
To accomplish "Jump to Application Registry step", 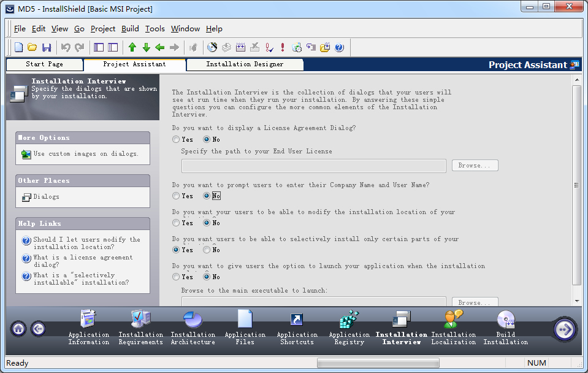I will pyautogui.click(x=349, y=327).
